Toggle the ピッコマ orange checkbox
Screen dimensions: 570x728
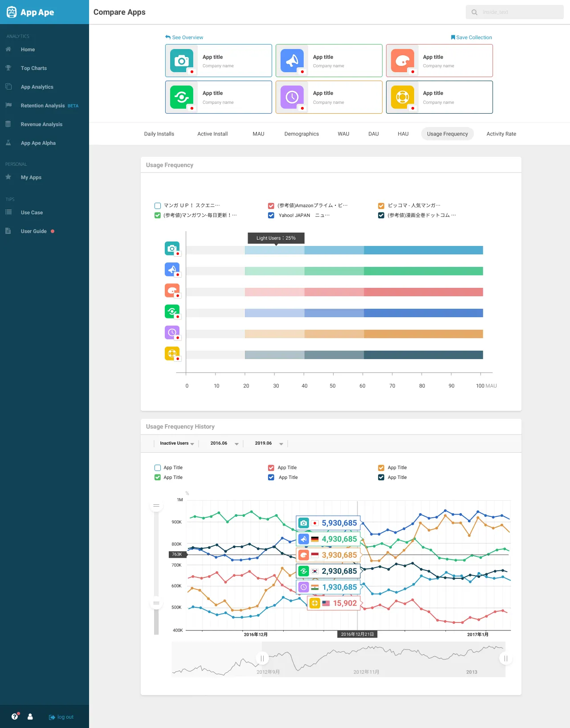381,206
